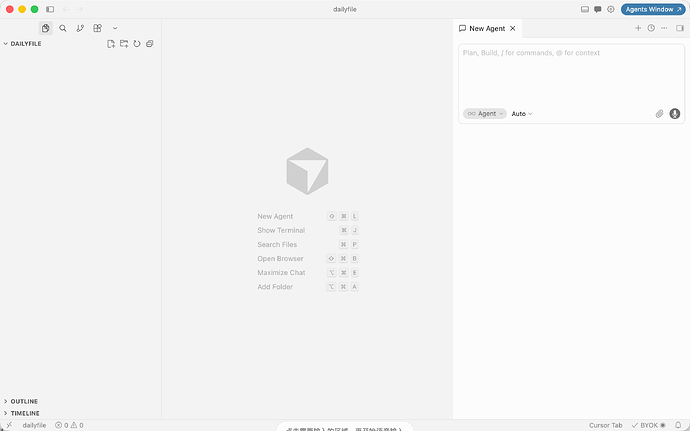The height and width of the screenshot is (431, 690).
Task: Click Add Folder in welcome shortcuts
Action: point(275,287)
